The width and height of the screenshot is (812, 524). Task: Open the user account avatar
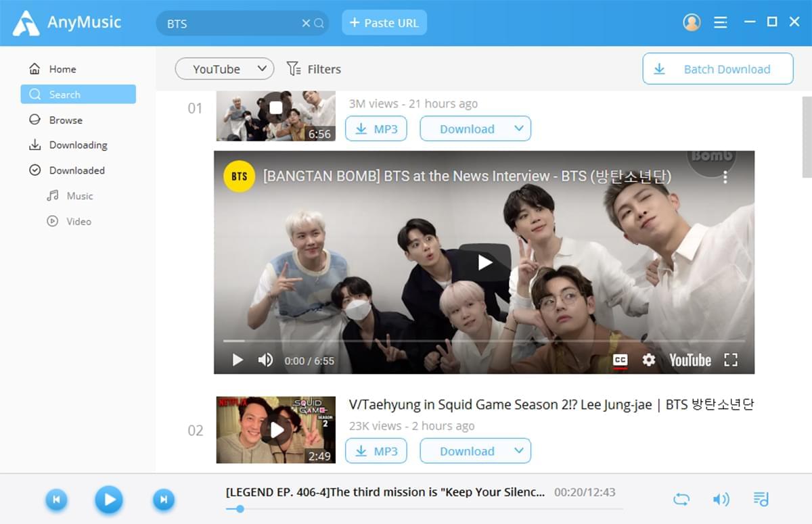tap(692, 22)
